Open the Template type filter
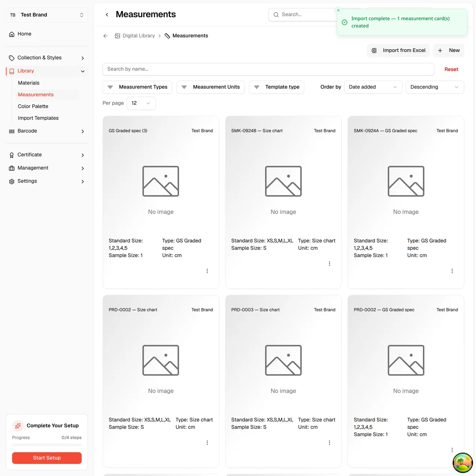Screen dimensions: 476x476 coord(276,87)
